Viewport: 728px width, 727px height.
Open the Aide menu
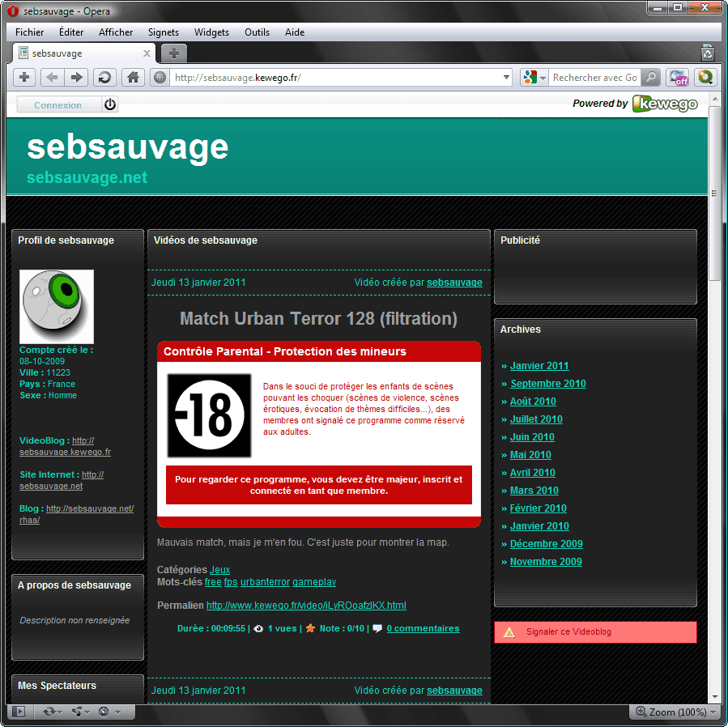coord(294,32)
